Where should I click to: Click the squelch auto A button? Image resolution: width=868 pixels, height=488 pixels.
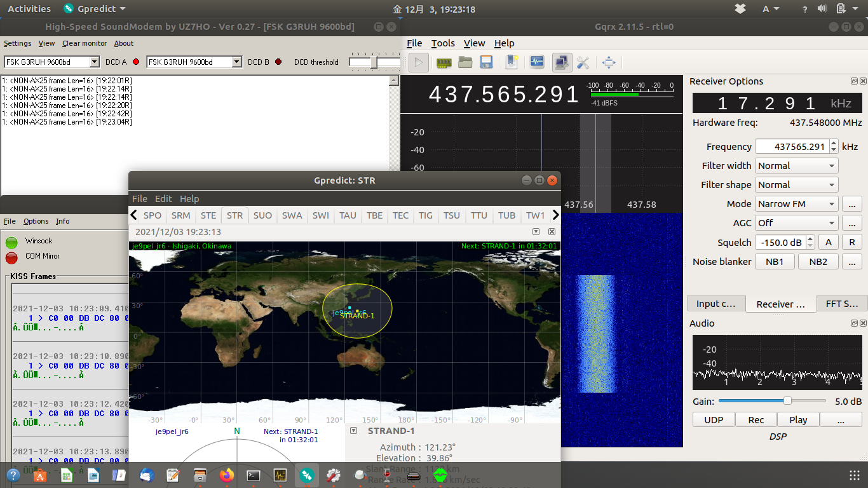point(828,243)
